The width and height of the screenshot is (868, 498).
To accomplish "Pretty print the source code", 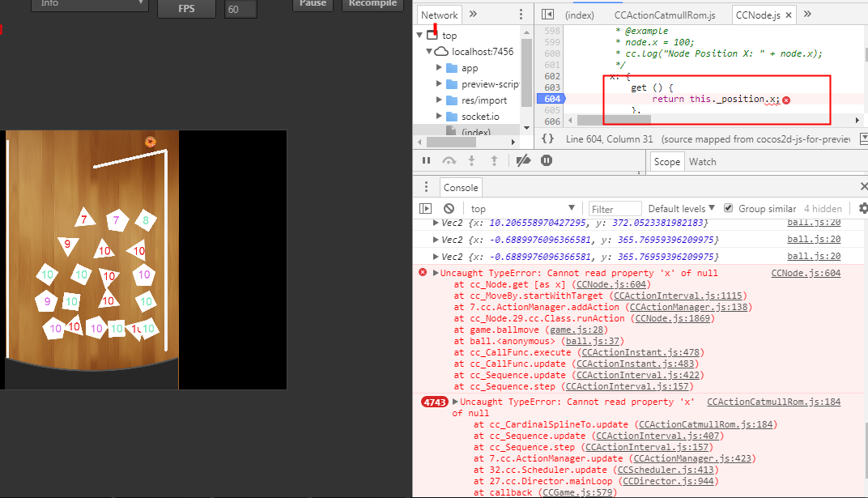I will click(x=547, y=139).
